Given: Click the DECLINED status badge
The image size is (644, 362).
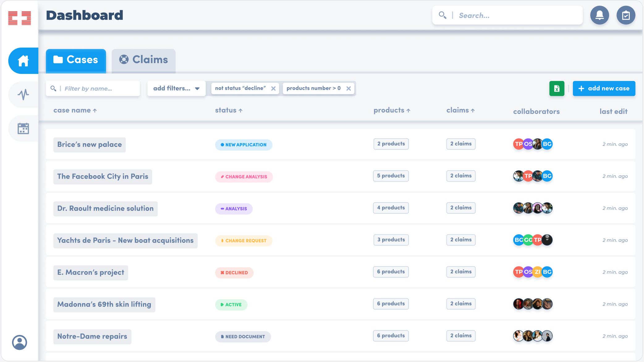Looking at the screenshot, I should pyautogui.click(x=234, y=273).
